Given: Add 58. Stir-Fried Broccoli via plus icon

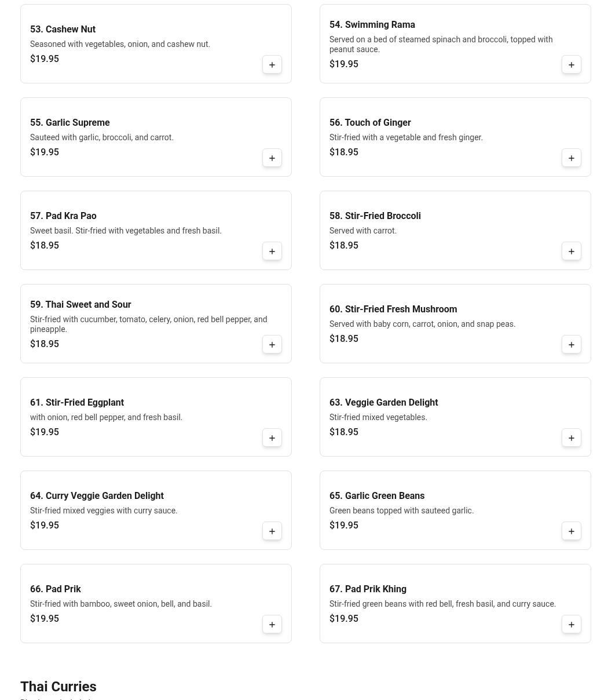Looking at the screenshot, I should (572, 251).
